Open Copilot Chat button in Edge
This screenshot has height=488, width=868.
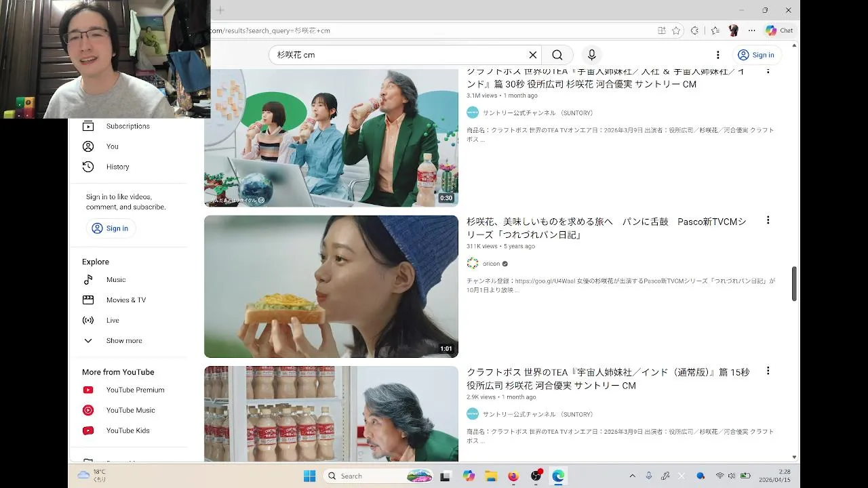tap(778, 30)
